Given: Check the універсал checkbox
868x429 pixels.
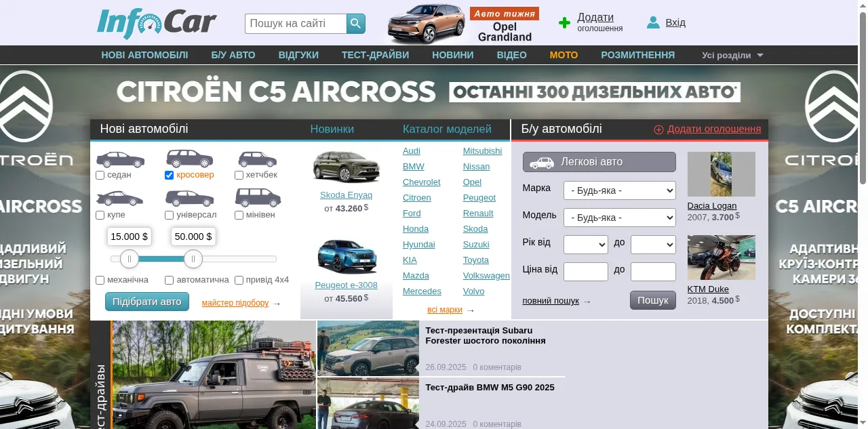Looking at the screenshot, I should (x=170, y=215).
